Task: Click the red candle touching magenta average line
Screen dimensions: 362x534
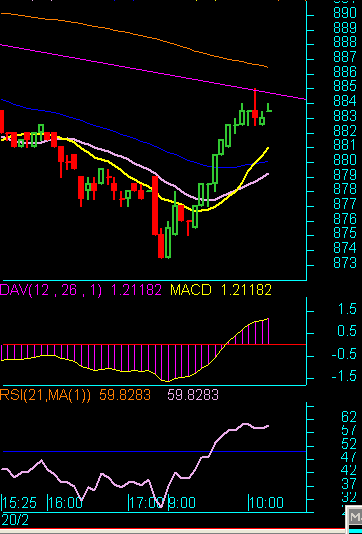Action: (x=255, y=107)
